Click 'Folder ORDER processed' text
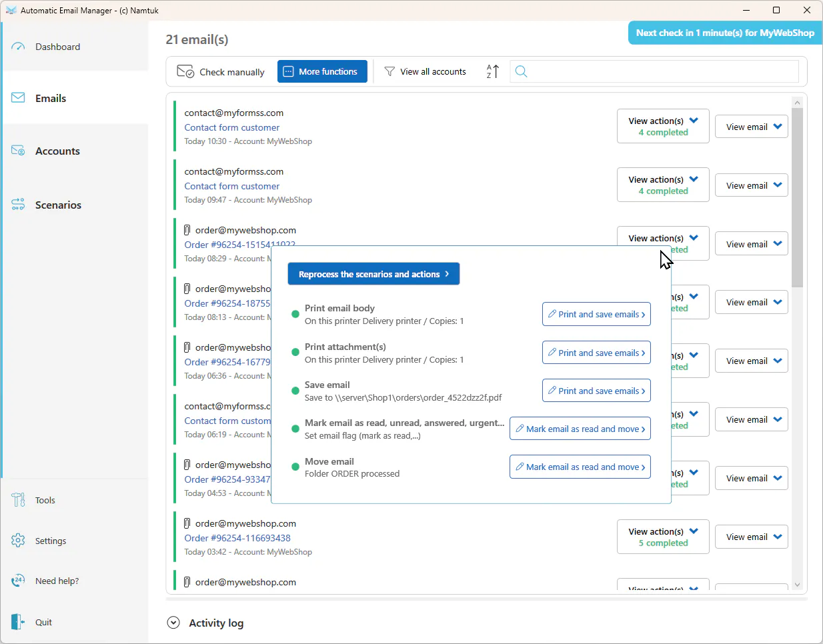This screenshot has width=823, height=644. tap(352, 473)
